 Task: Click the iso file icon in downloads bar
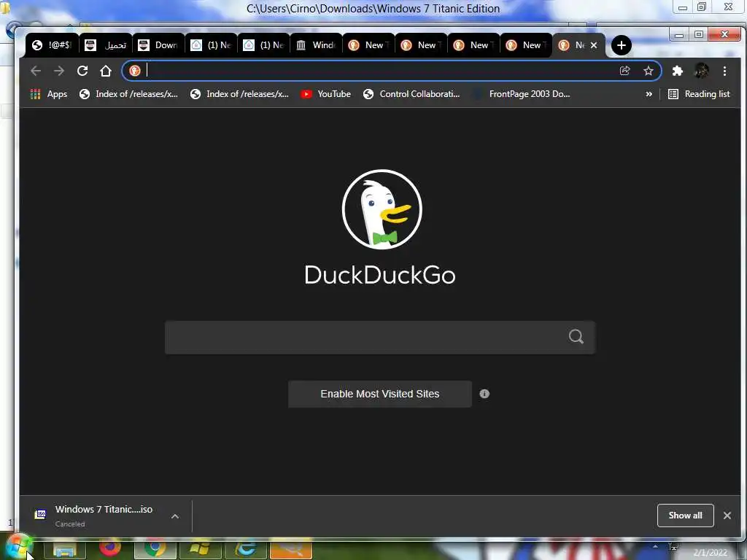tap(41, 514)
